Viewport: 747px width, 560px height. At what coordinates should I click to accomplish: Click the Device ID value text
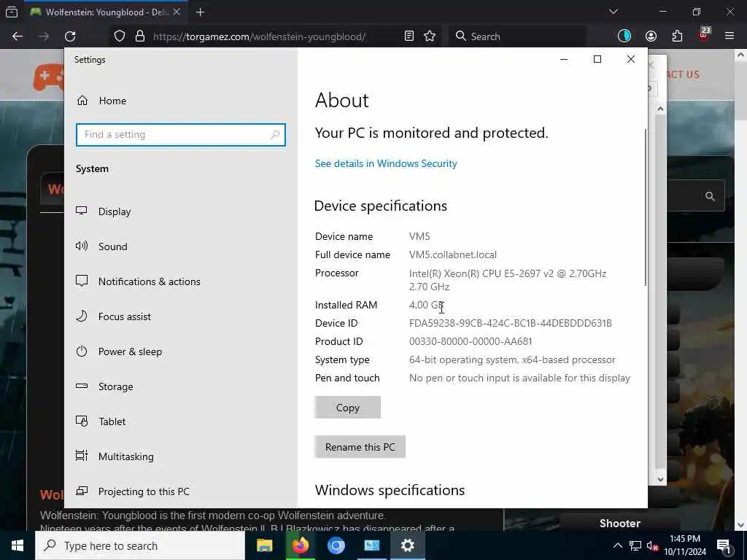(510, 323)
